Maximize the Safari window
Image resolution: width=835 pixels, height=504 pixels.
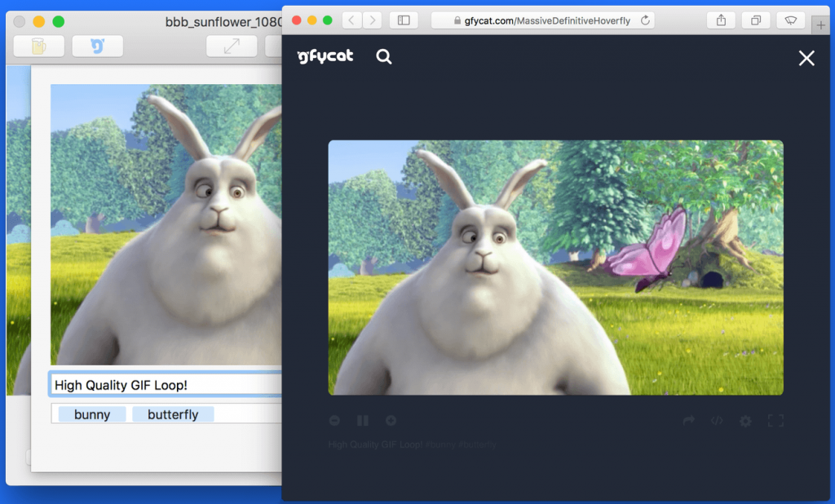328,20
